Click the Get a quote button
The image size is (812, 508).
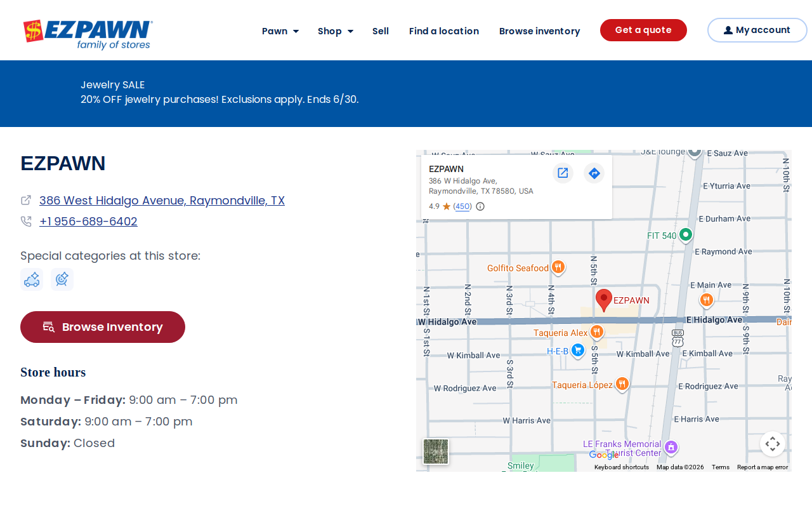(x=643, y=30)
